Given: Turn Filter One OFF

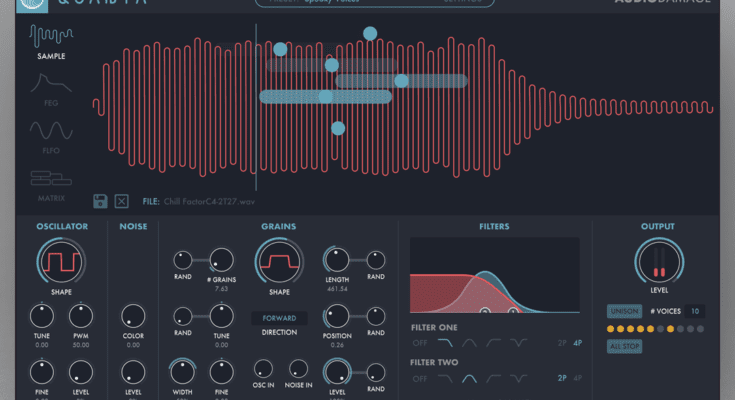Looking at the screenshot, I should (x=420, y=343).
